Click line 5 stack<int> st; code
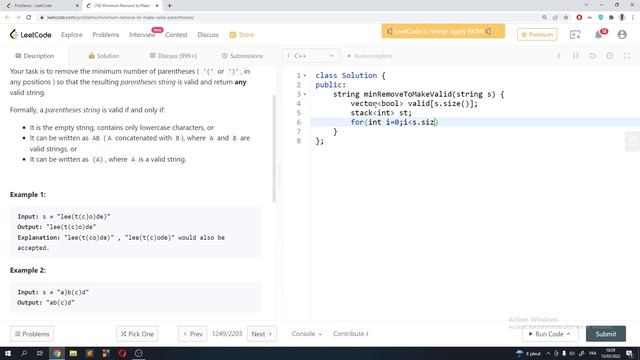This screenshot has width=640, height=360. coord(381,113)
